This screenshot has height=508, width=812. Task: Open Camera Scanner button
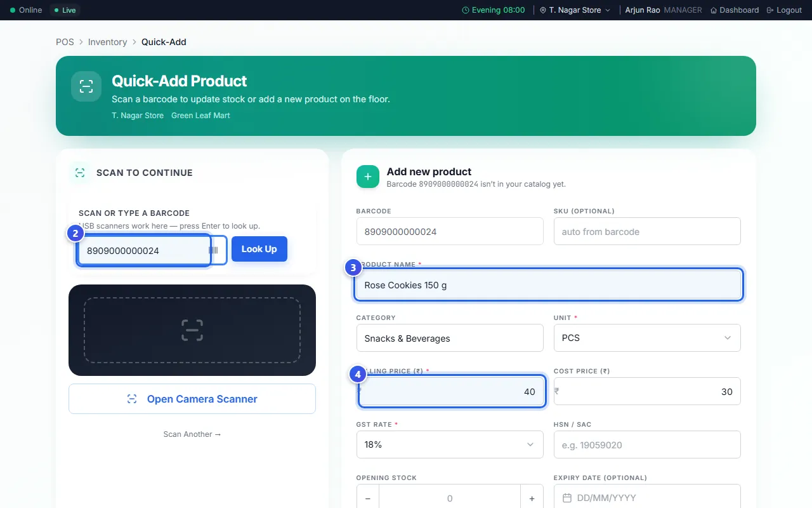(x=192, y=399)
